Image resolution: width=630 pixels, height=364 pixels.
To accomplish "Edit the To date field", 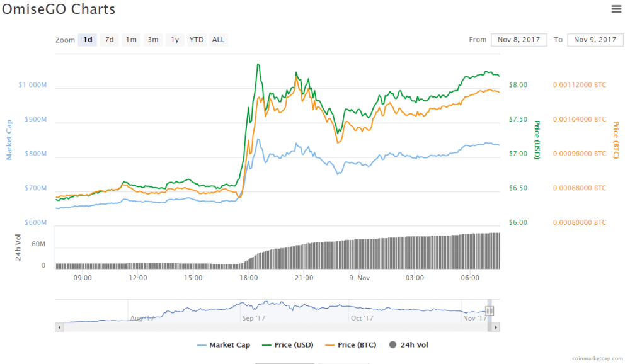I will [x=595, y=40].
